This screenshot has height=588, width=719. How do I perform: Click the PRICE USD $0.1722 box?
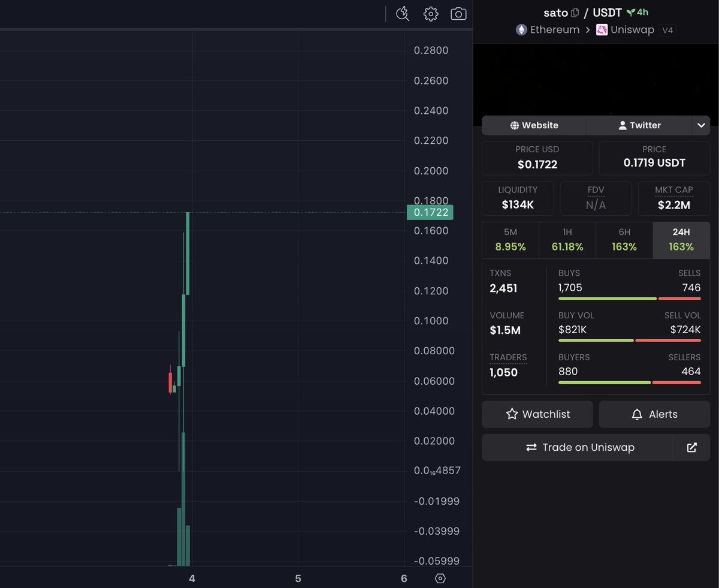pos(537,158)
